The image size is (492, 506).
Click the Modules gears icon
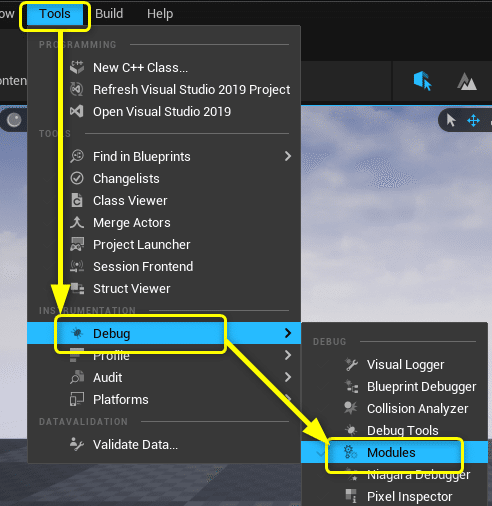(x=351, y=452)
